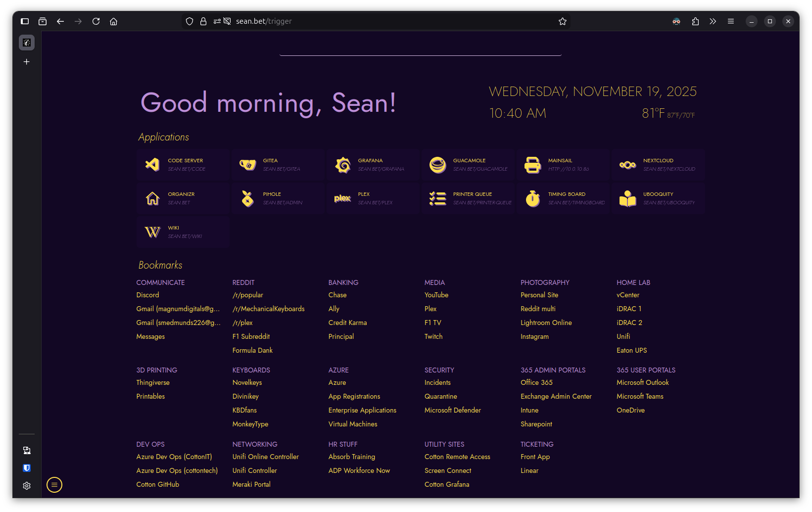Open the Nextcloud app icon
The height and width of the screenshot is (512, 812).
pos(627,165)
